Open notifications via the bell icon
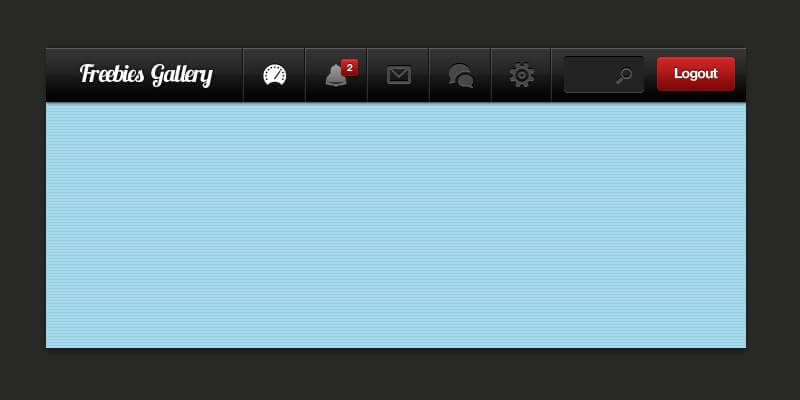This screenshot has height=400, width=800. pos(335,77)
